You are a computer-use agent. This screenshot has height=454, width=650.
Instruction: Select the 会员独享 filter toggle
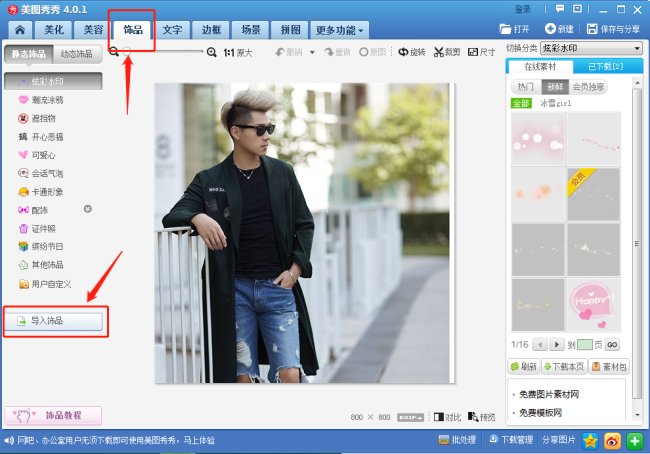pos(588,87)
